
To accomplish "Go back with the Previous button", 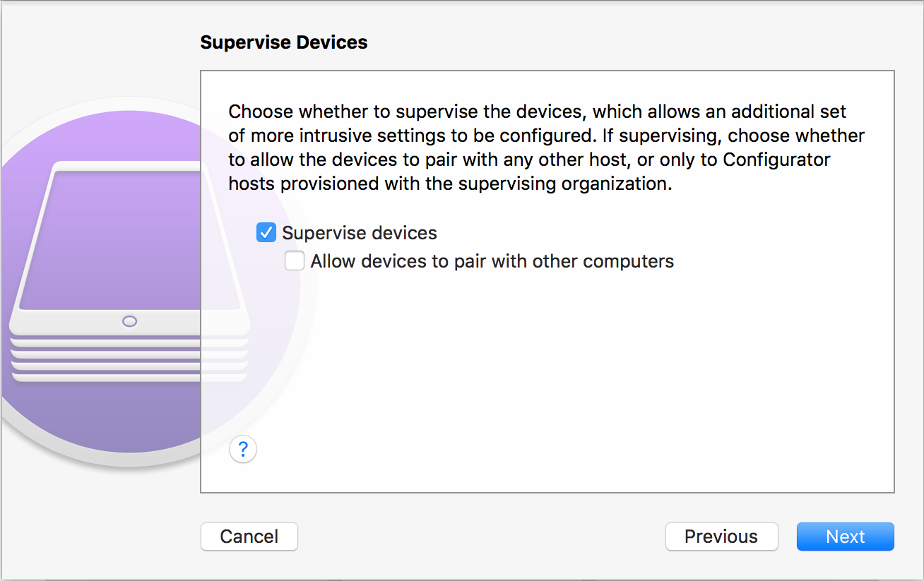I will point(721,537).
